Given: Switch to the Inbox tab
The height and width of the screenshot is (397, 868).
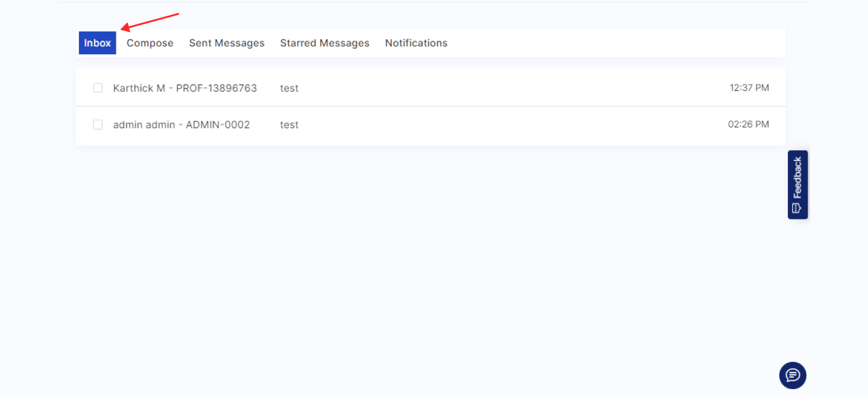Looking at the screenshot, I should pyautogui.click(x=97, y=43).
